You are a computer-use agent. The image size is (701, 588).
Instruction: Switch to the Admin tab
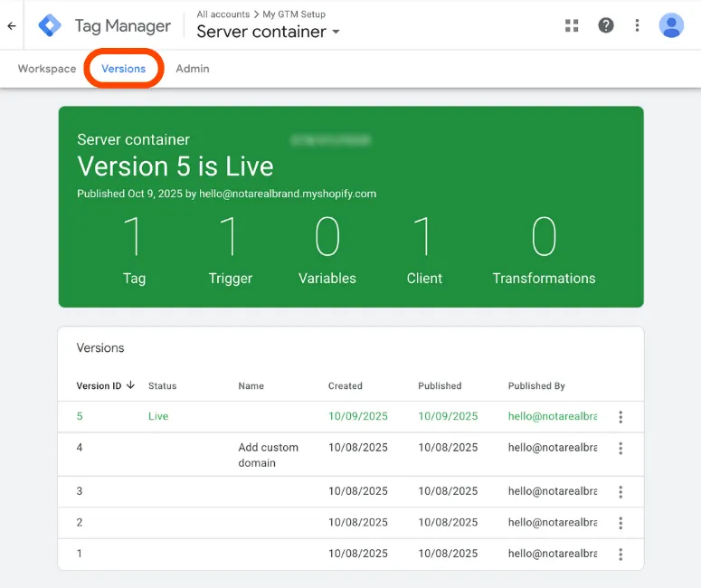click(193, 69)
